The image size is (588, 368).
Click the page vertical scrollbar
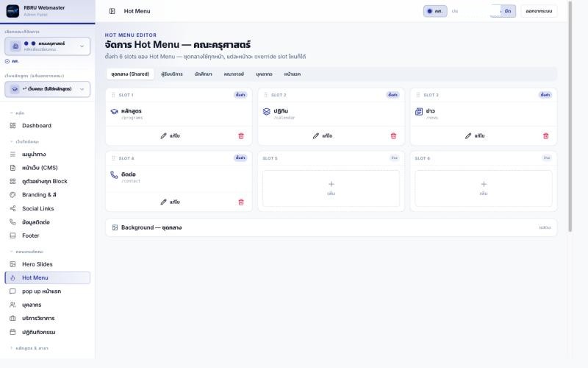coord(570,116)
